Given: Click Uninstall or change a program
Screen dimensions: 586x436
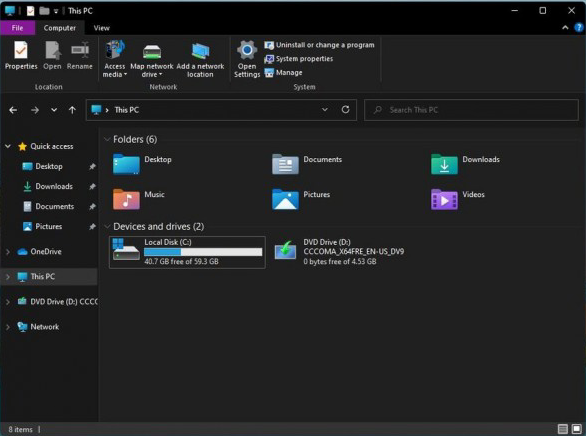Looking at the screenshot, I should tap(319, 45).
